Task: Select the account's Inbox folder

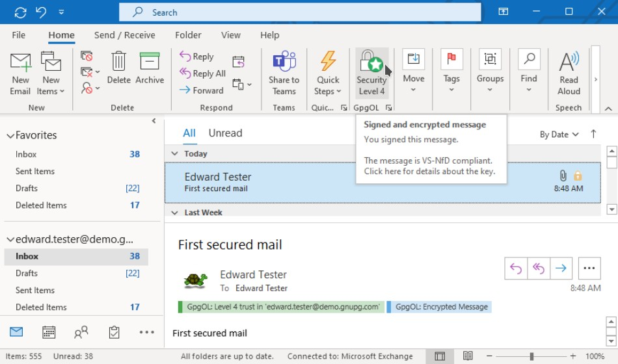Action: [x=77, y=256]
